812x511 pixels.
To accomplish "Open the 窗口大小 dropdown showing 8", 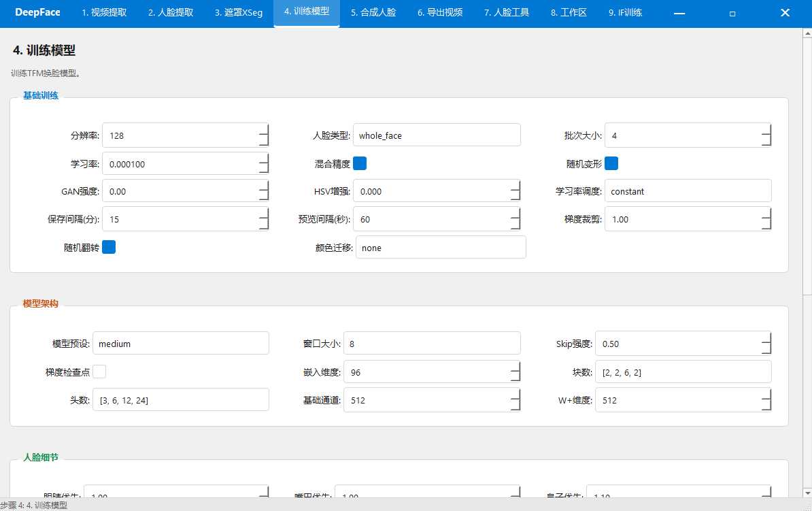I will (x=432, y=344).
